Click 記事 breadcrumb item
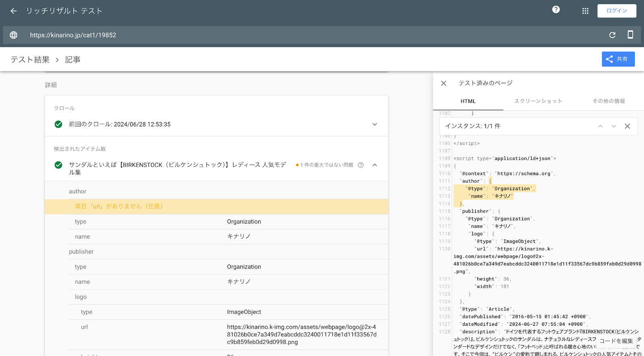The image size is (644, 356). point(73,60)
